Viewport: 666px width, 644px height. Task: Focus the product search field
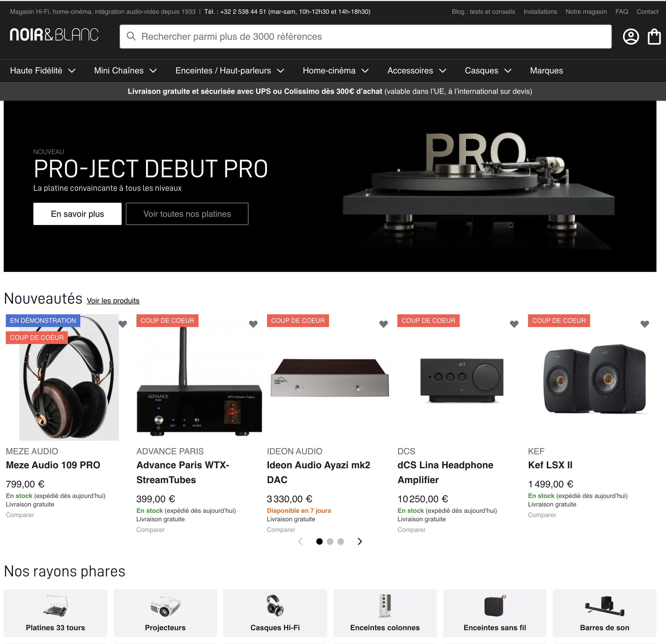(366, 36)
